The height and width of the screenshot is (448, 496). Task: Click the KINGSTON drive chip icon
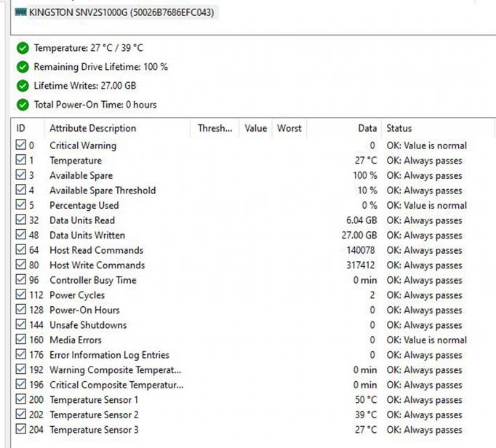pos(21,12)
